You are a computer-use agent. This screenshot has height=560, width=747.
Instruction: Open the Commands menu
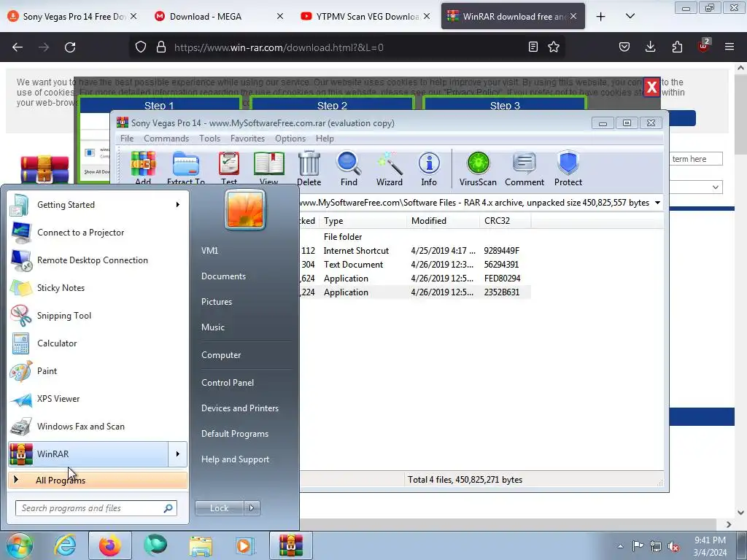tap(166, 139)
